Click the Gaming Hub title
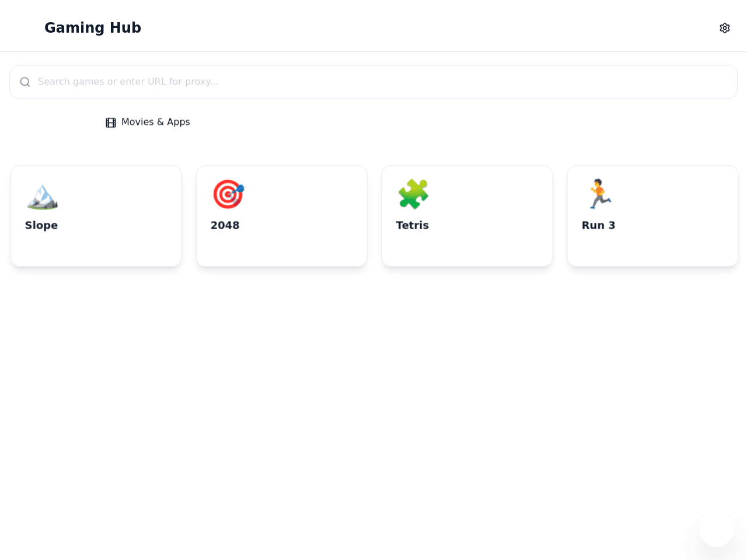This screenshot has width=747, height=560. click(93, 27)
